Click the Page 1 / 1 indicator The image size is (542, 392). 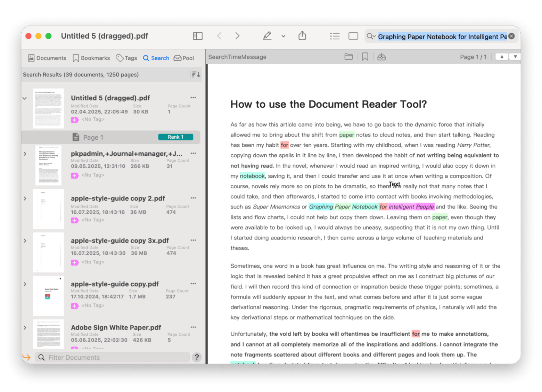coord(473,57)
